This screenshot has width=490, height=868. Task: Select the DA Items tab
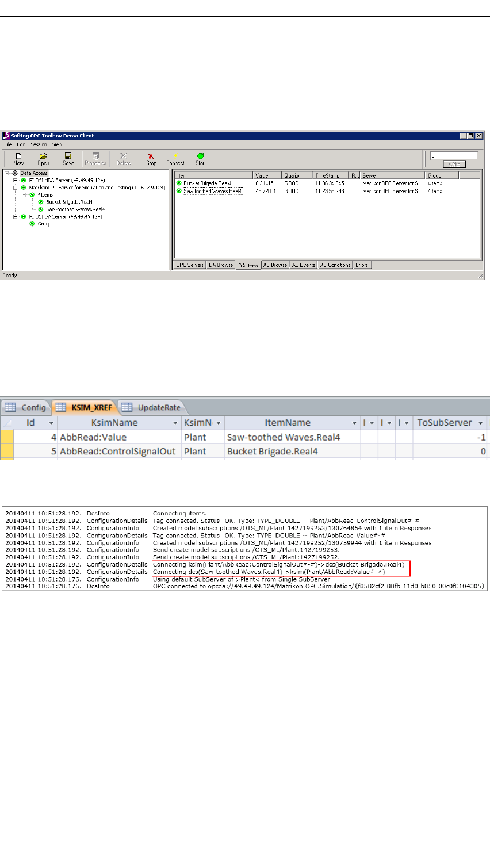(x=248, y=265)
